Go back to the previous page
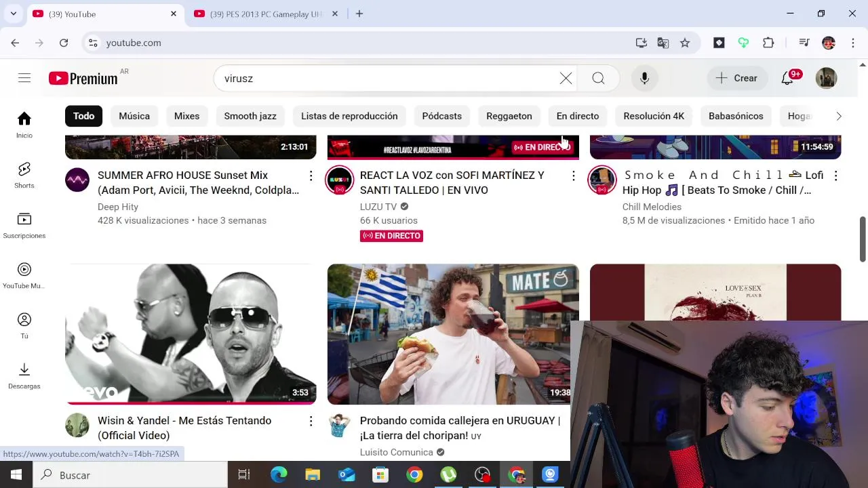This screenshot has width=868, height=488. point(15,43)
